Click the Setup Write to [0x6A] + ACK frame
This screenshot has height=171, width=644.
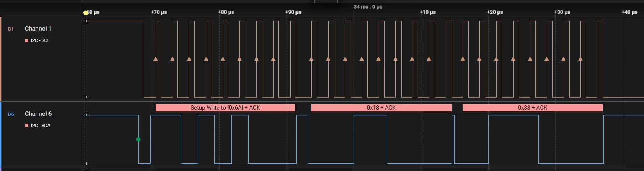(x=225, y=108)
